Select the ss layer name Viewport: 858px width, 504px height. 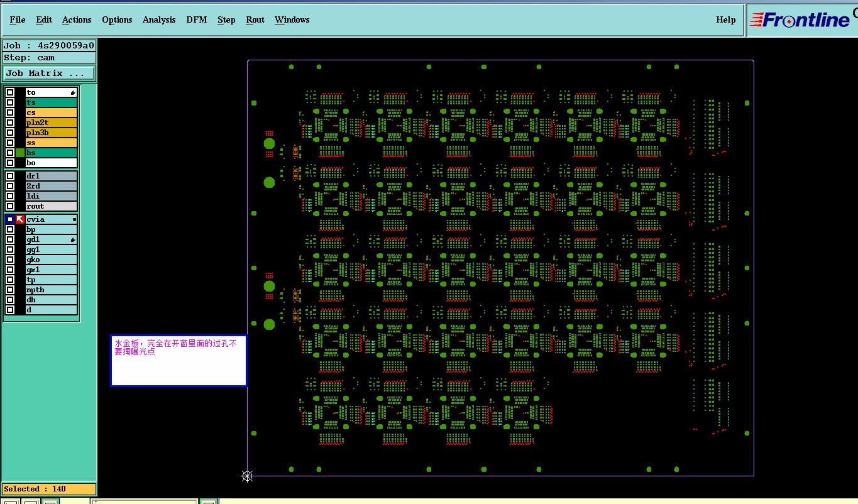(52, 143)
